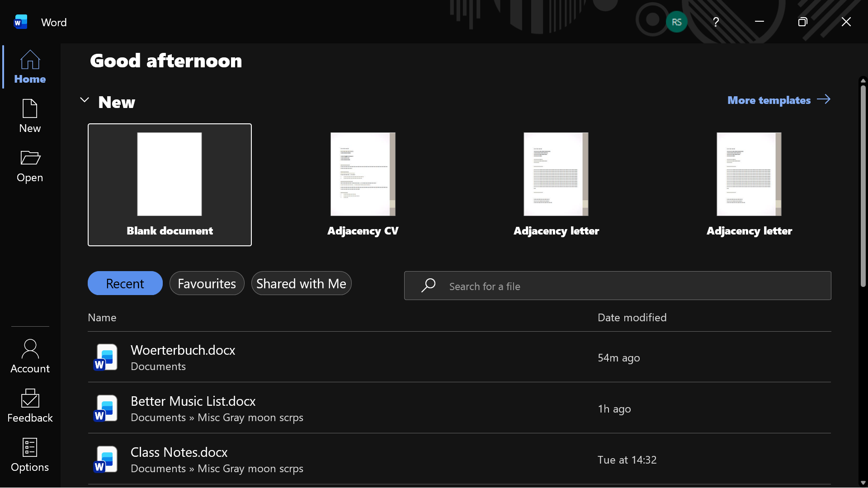Click the scrollbar up arrow
Image resolution: width=868 pixels, height=488 pixels.
click(863, 81)
